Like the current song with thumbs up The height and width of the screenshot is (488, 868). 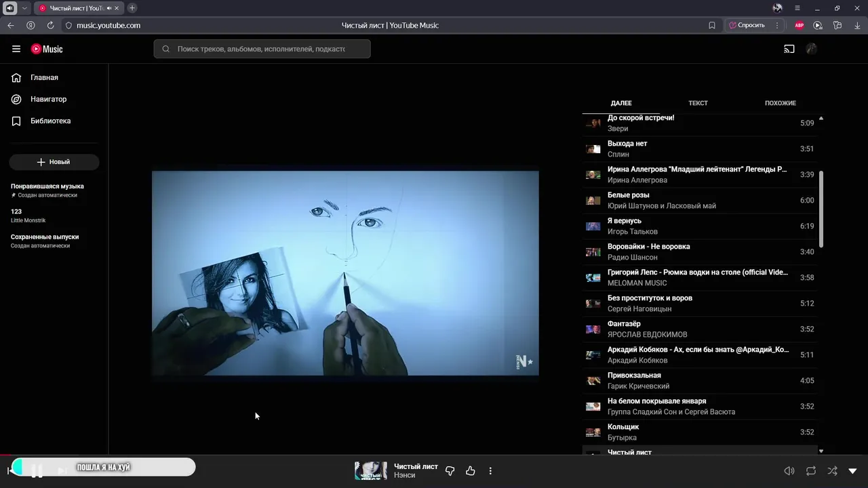point(471,470)
